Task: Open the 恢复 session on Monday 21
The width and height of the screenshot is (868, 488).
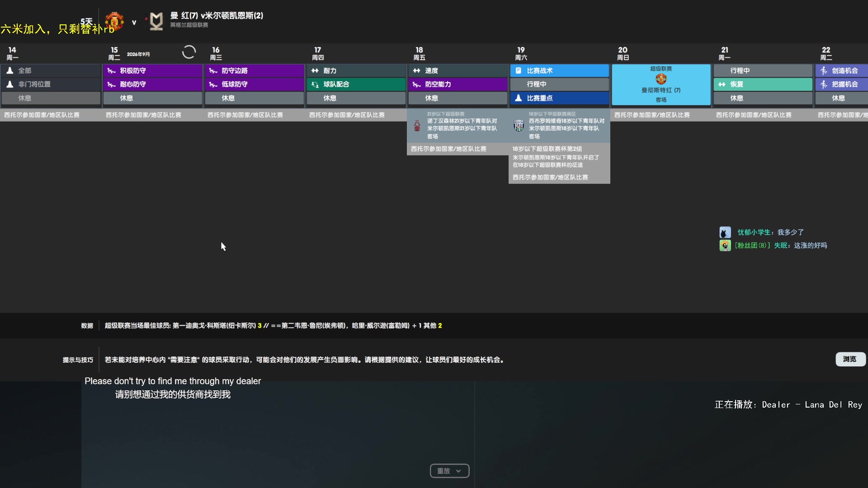Action: pos(763,84)
